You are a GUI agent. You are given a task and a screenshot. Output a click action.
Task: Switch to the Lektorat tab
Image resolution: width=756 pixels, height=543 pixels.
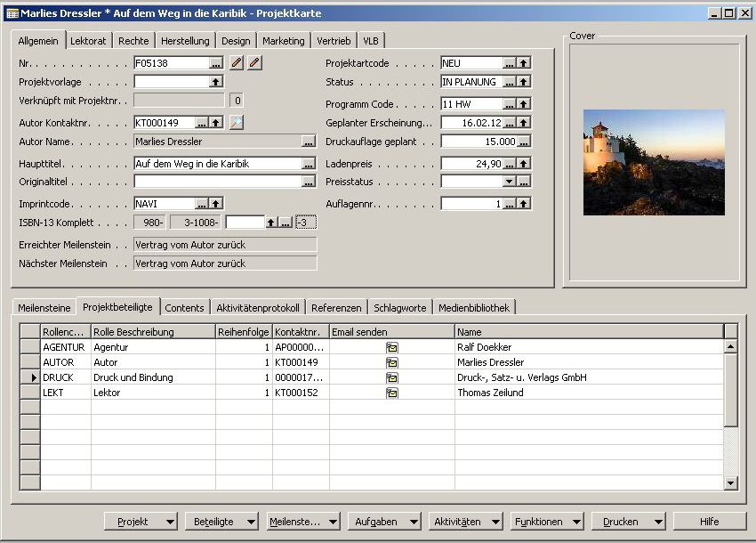click(88, 41)
